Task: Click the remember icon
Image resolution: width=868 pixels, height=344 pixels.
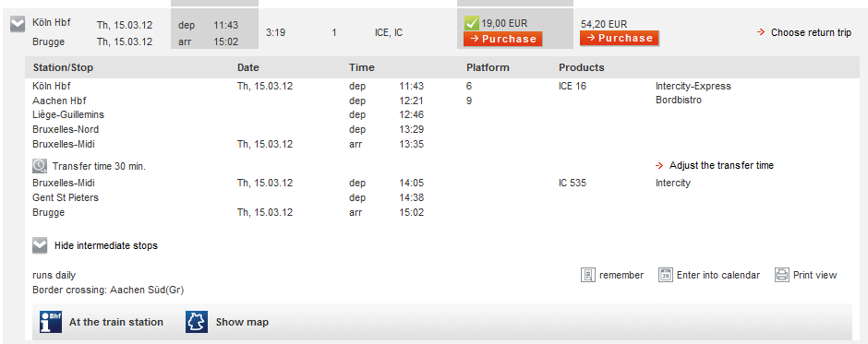Action: 587,275
